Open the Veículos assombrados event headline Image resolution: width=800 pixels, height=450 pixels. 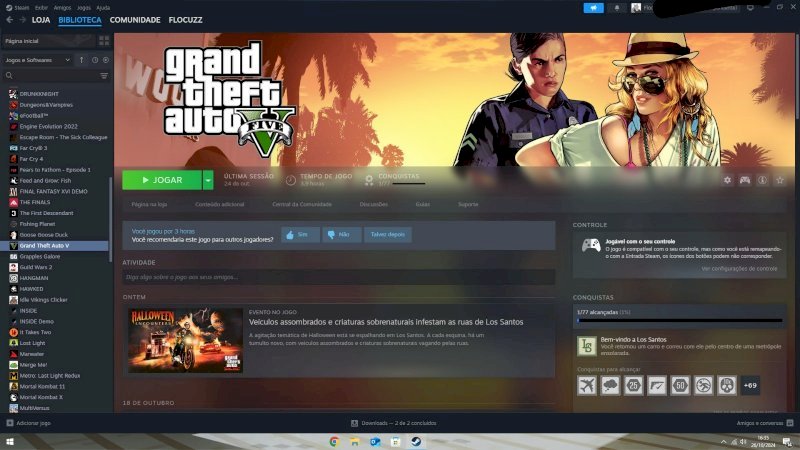pyautogui.click(x=386, y=322)
